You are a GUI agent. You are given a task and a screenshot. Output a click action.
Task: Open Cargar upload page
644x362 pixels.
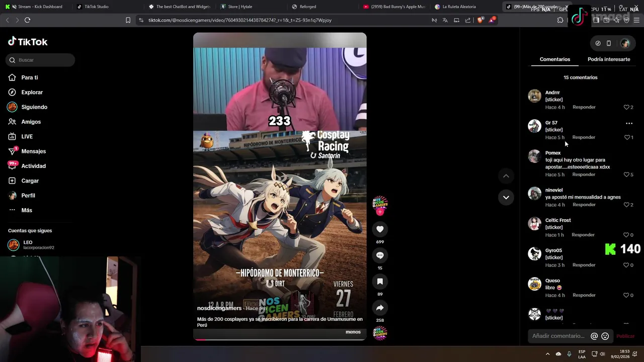click(30, 180)
